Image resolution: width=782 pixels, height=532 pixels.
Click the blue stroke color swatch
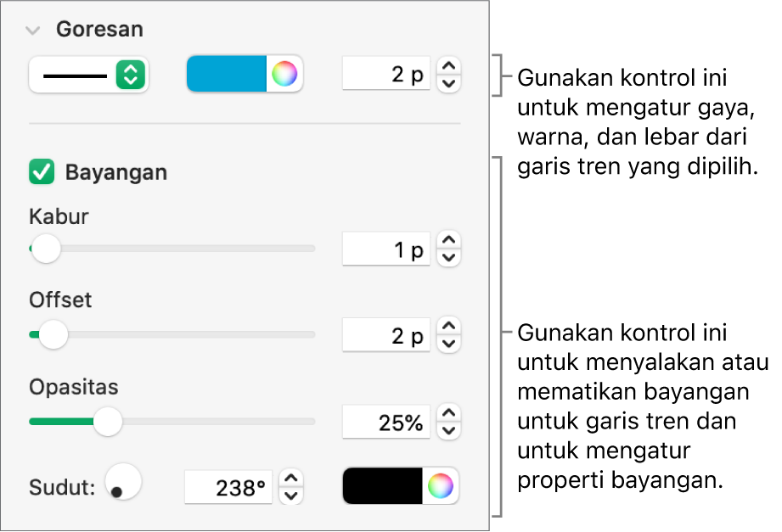[x=226, y=76]
